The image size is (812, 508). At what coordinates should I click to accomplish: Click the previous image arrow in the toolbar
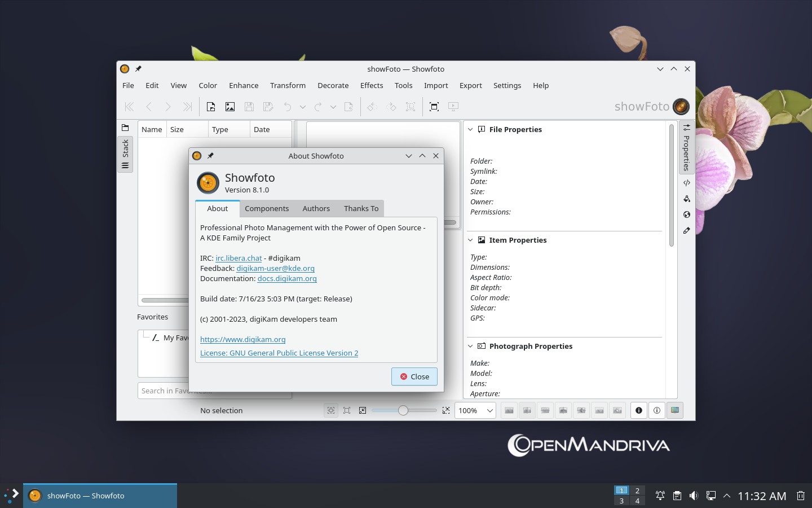click(149, 107)
